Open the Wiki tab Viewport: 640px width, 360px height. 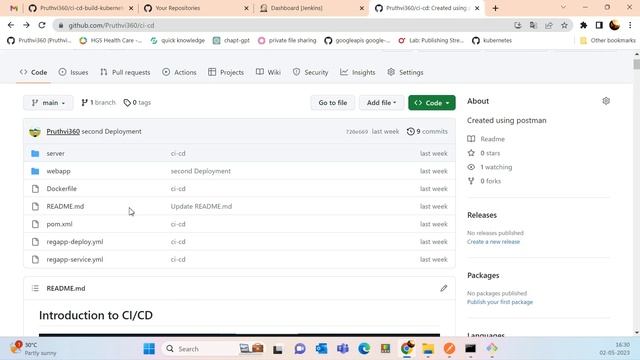(268, 72)
